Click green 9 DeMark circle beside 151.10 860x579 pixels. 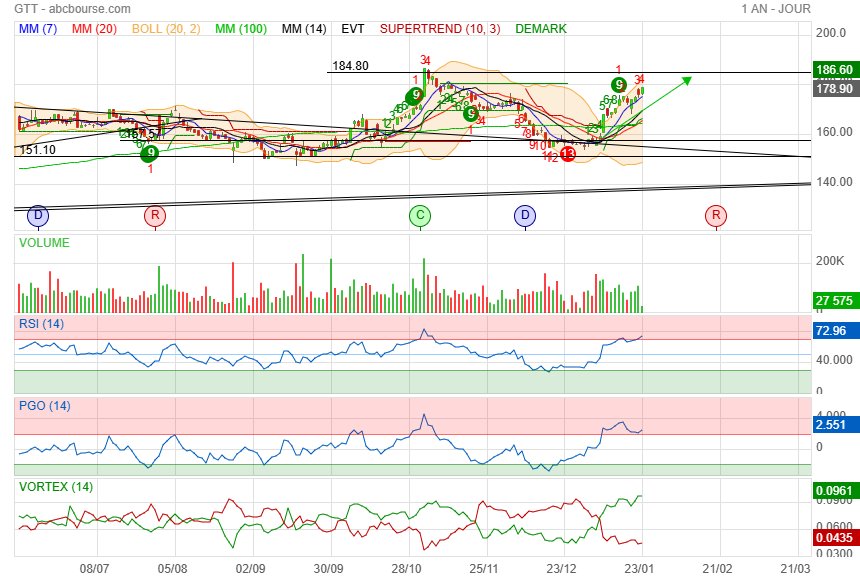coord(149,153)
